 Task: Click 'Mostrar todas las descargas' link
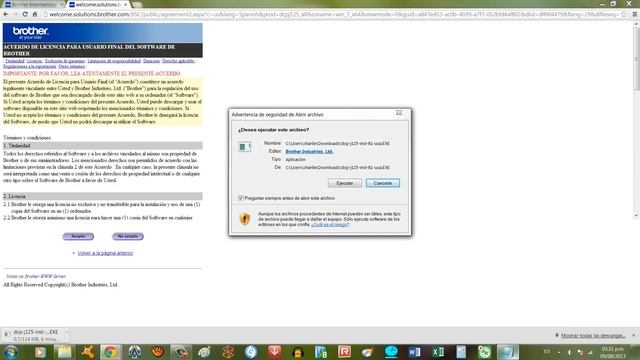coord(593,336)
